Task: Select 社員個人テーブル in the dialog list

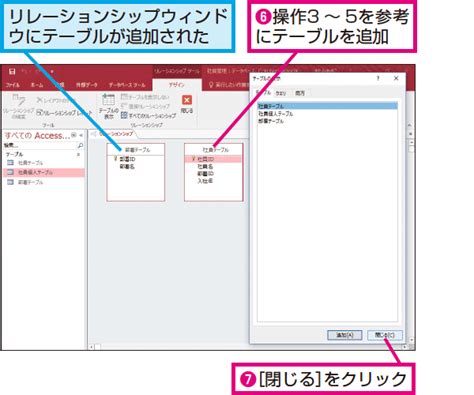Action: (276, 114)
